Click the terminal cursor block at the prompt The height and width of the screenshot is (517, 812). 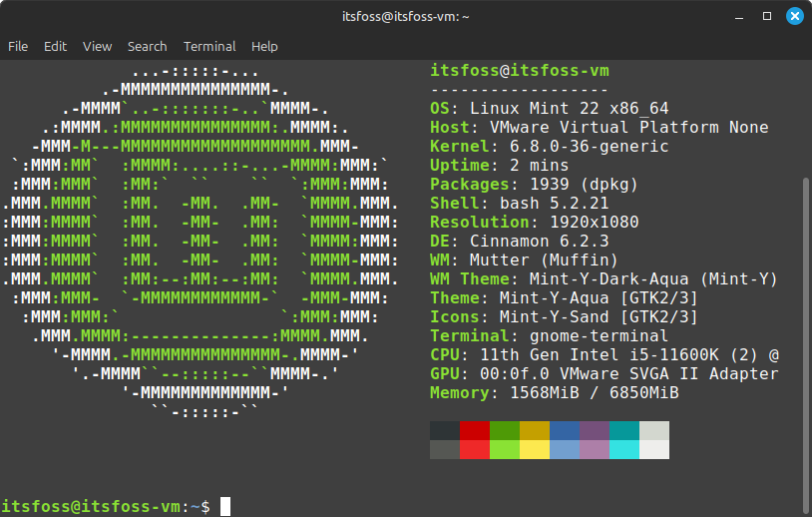coord(225,506)
